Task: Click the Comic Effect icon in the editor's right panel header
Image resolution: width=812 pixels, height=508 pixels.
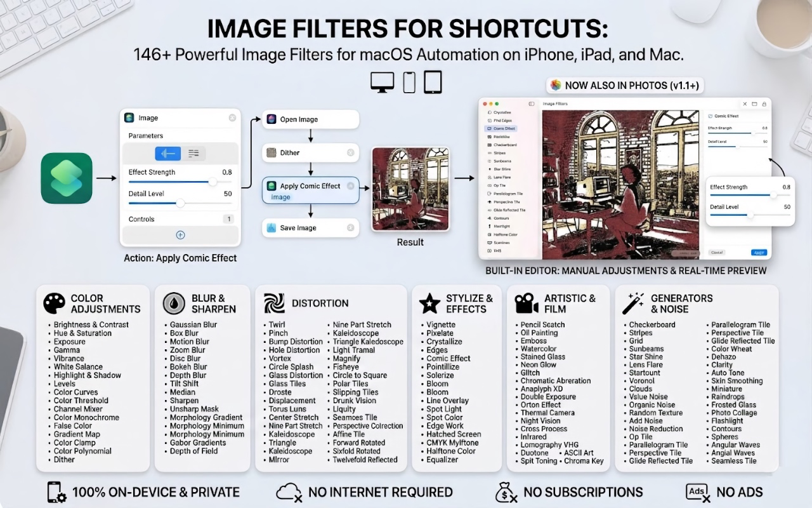Action: (710, 116)
